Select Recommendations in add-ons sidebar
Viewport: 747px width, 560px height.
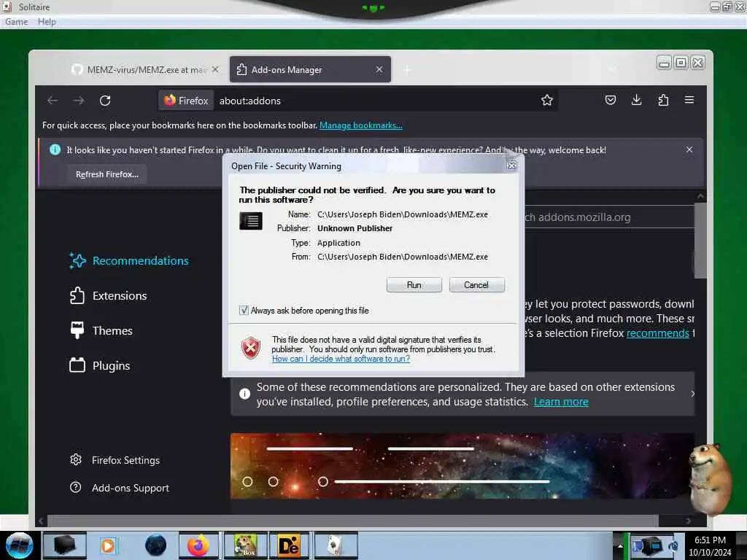[x=128, y=261]
